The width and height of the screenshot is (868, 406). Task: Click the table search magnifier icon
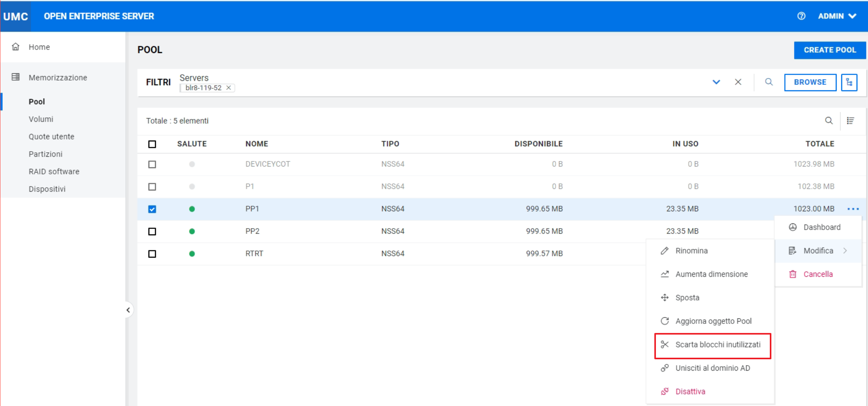(x=829, y=121)
